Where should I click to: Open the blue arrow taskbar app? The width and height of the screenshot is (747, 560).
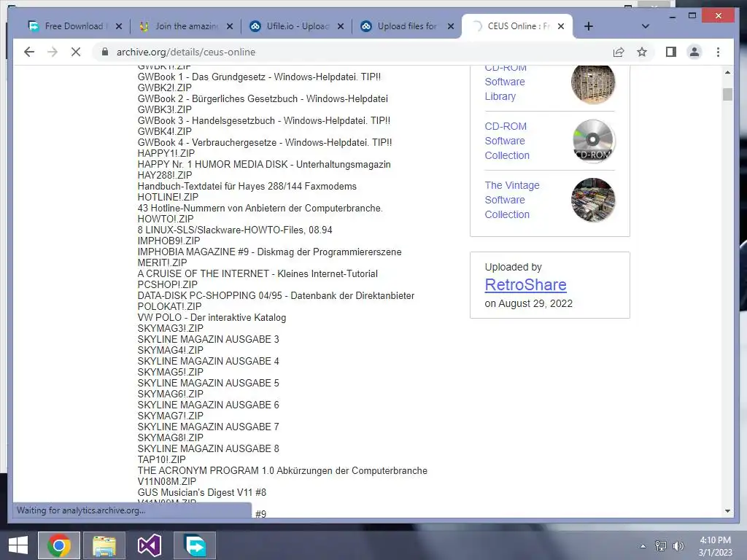tap(195, 545)
